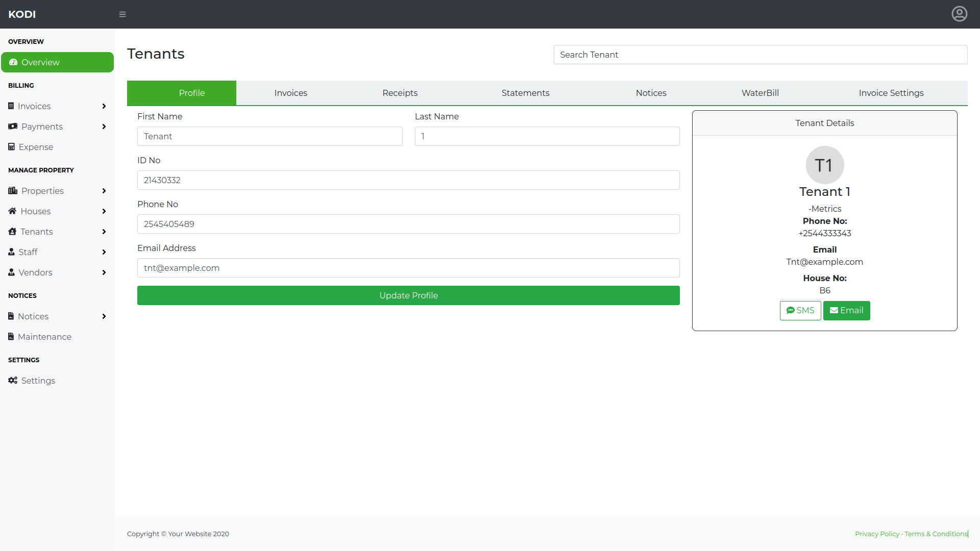
Task: Click the Maintenance document icon
Action: 11,337
